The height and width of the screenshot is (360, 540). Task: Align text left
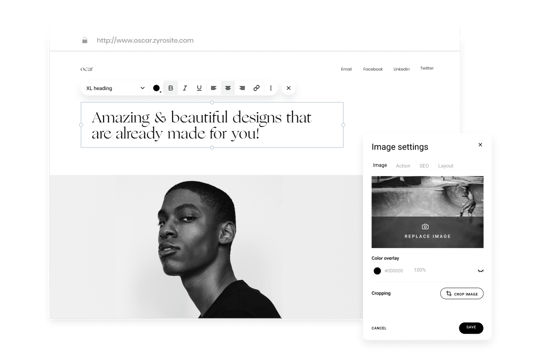point(214,88)
